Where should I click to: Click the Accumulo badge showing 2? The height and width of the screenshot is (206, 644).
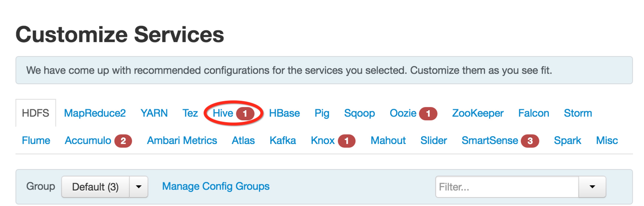point(123,141)
